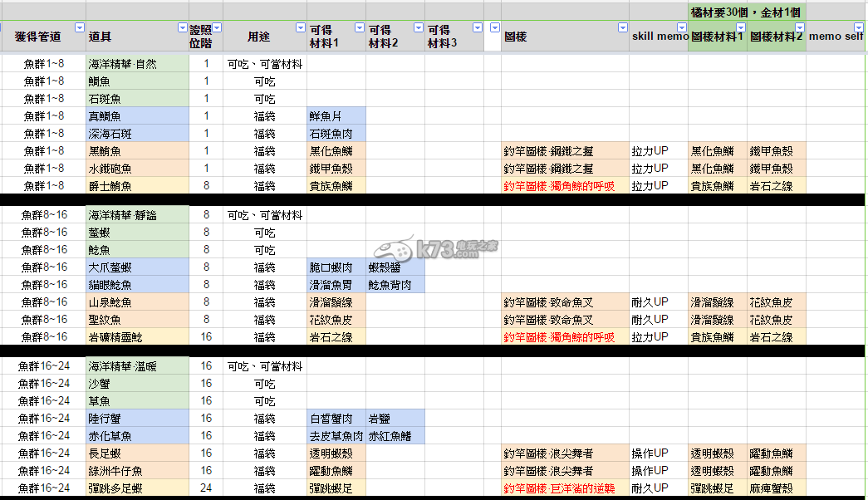Select the 彈跳多足蝦 item cell

(137, 488)
